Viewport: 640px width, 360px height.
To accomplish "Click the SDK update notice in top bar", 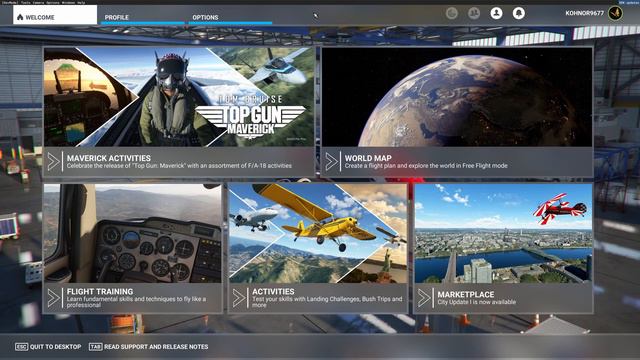I will point(629,2).
